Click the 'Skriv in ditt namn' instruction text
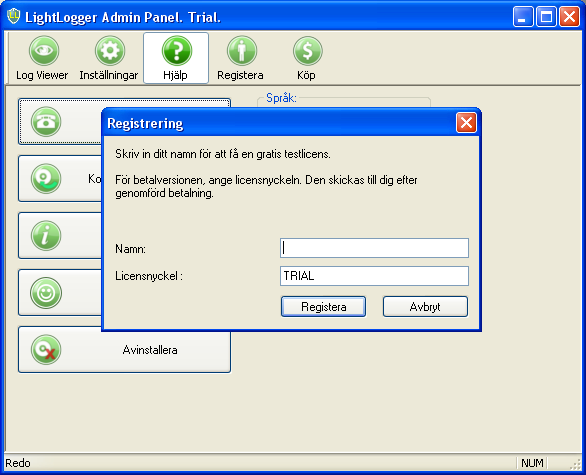Image resolution: width=586 pixels, height=475 pixels. pos(223,154)
